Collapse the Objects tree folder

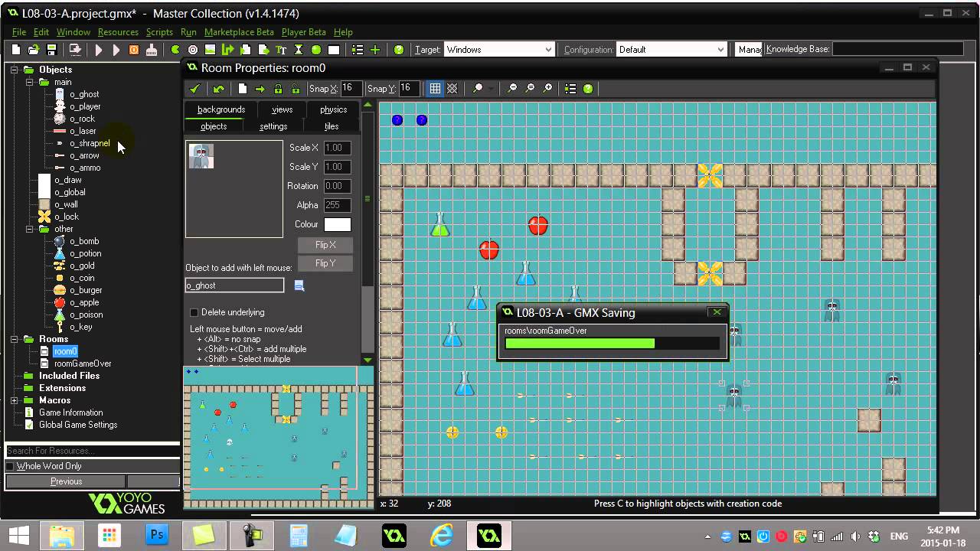14,70
